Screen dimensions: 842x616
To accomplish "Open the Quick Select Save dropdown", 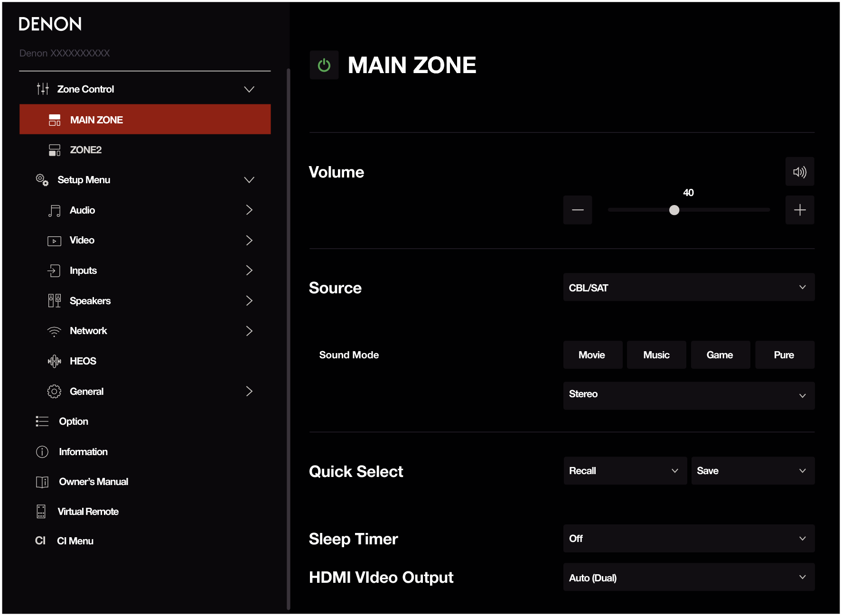I will click(x=753, y=471).
